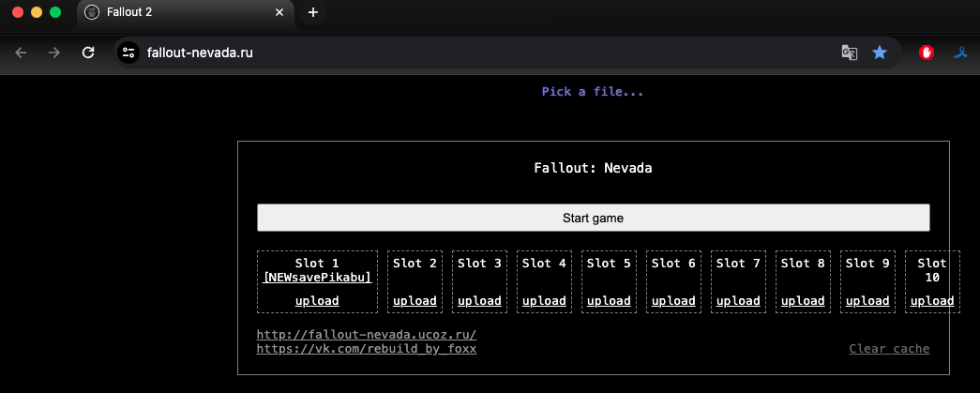Upload a save to Slot 6

pyautogui.click(x=673, y=301)
